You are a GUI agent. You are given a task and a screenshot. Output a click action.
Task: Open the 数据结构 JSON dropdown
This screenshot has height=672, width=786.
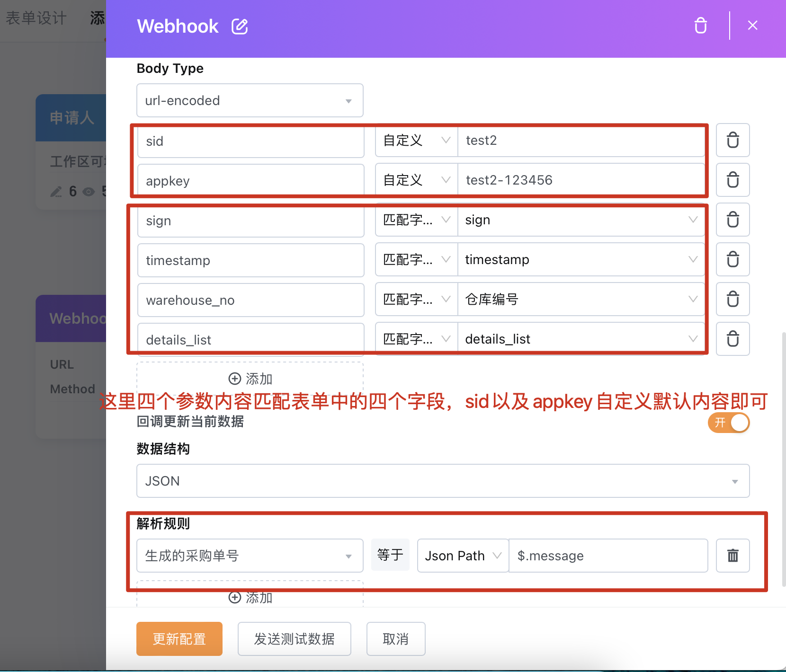coord(443,481)
